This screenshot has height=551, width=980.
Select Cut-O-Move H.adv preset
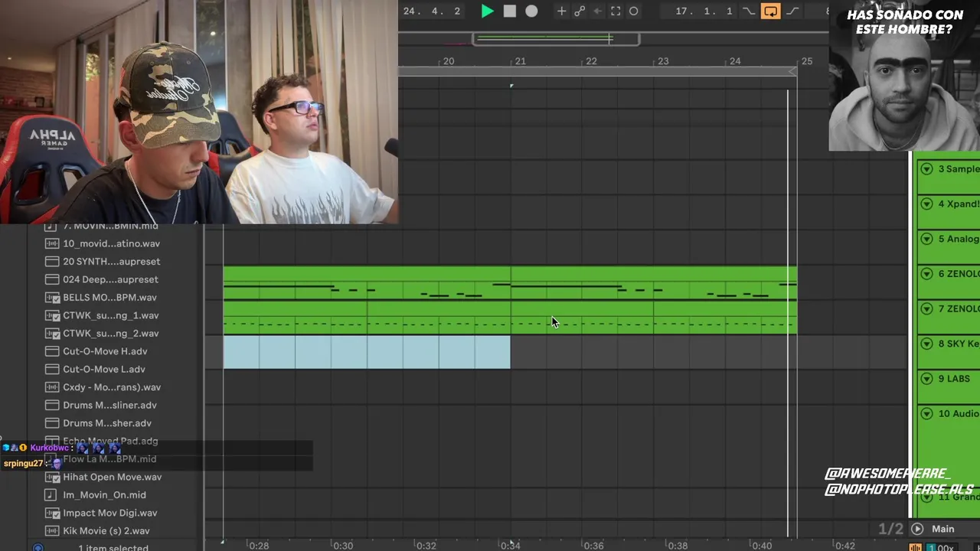105,351
